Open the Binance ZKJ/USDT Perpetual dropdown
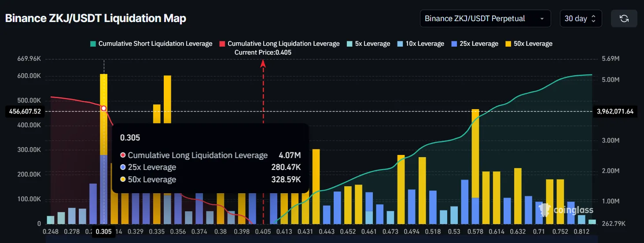The width and height of the screenshot is (644, 243). (x=486, y=18)
